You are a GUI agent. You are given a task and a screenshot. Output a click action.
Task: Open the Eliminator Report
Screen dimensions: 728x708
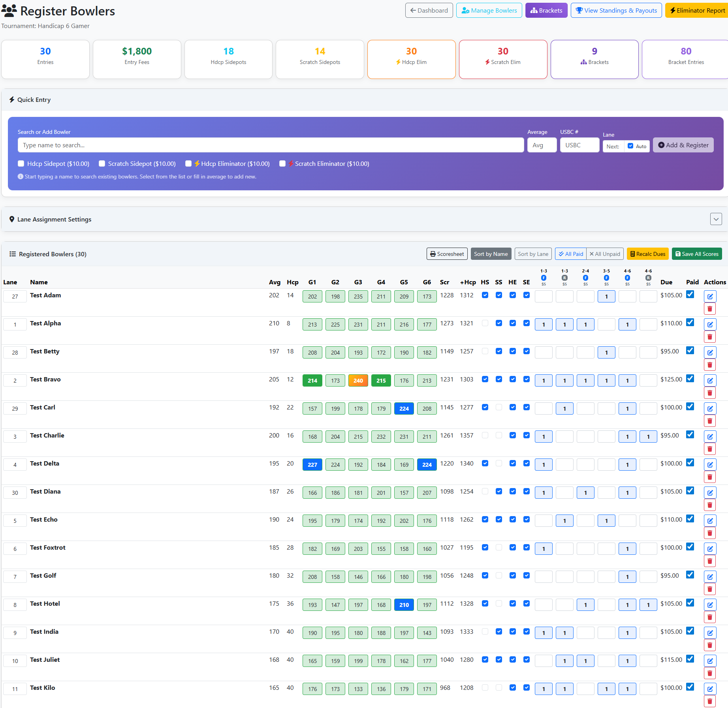[x=697, y=11]
